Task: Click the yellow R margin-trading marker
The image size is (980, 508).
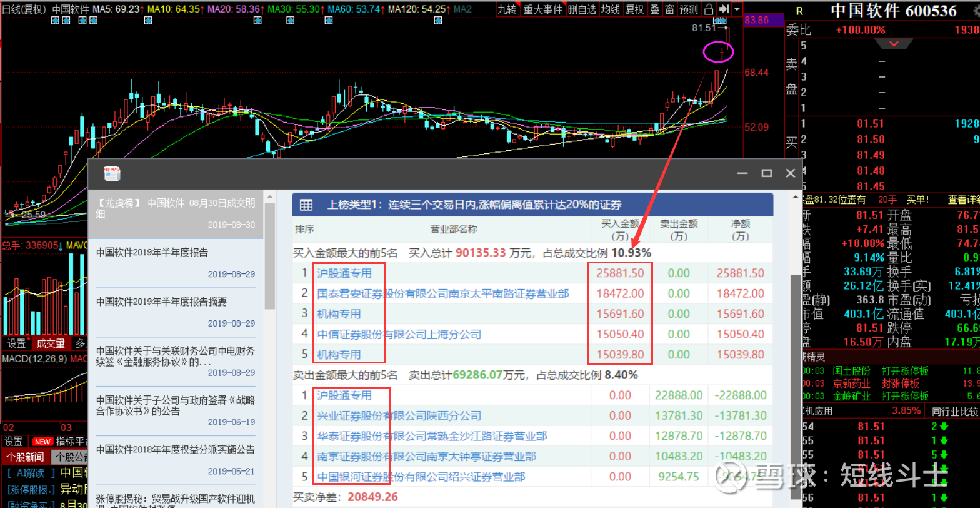Action: (799, 11)
